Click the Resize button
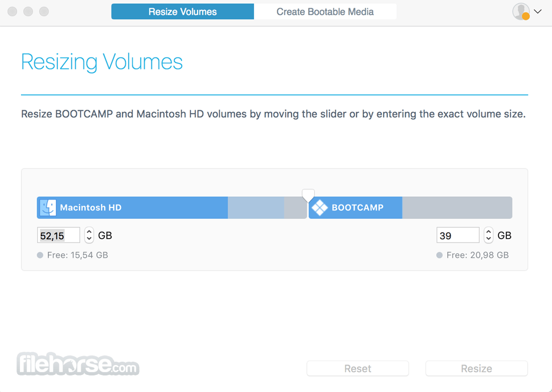 476,368
